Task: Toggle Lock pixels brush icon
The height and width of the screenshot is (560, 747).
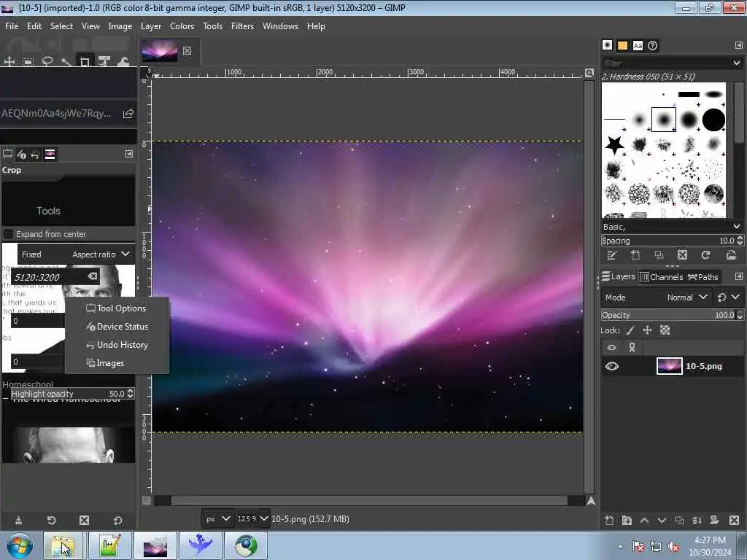Action: pyautogui.click(x=630, y=330)
